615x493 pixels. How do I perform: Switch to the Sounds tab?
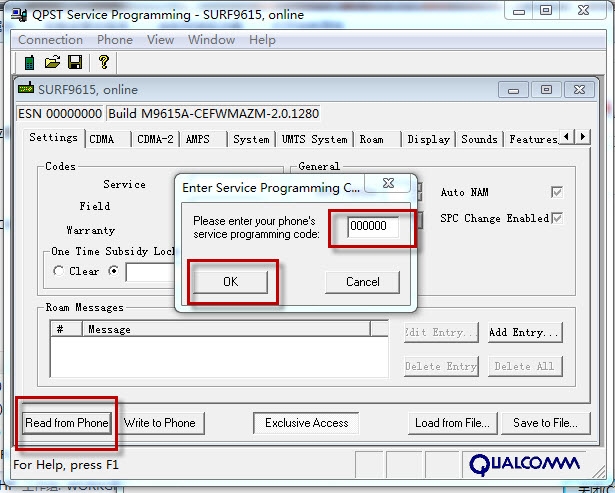coord(479,140)
